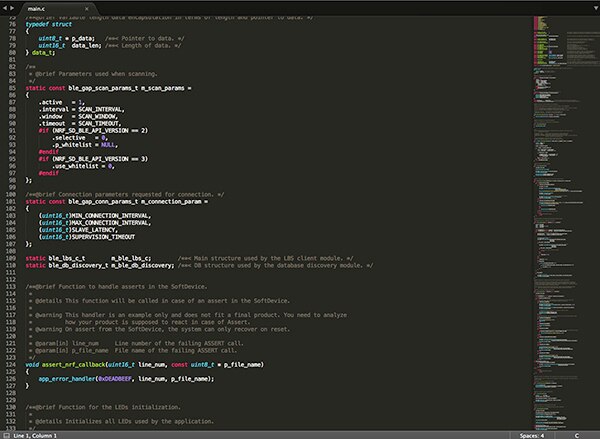This screenshot has width=600, height=439.
Task: Click 'MAX_CONNECTION_INTERVAL,' on line 104
Action: [111, 223]
